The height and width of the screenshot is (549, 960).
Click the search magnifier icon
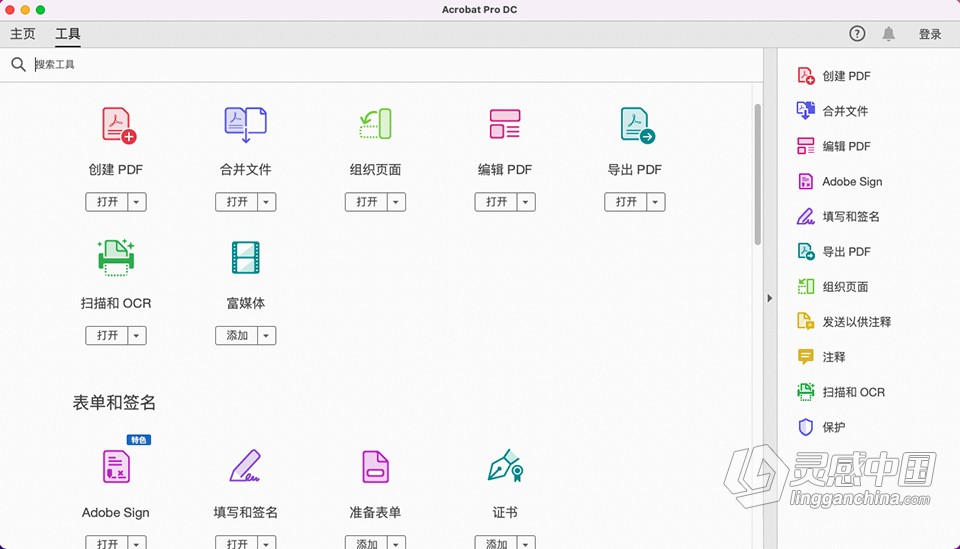(18, 64)
